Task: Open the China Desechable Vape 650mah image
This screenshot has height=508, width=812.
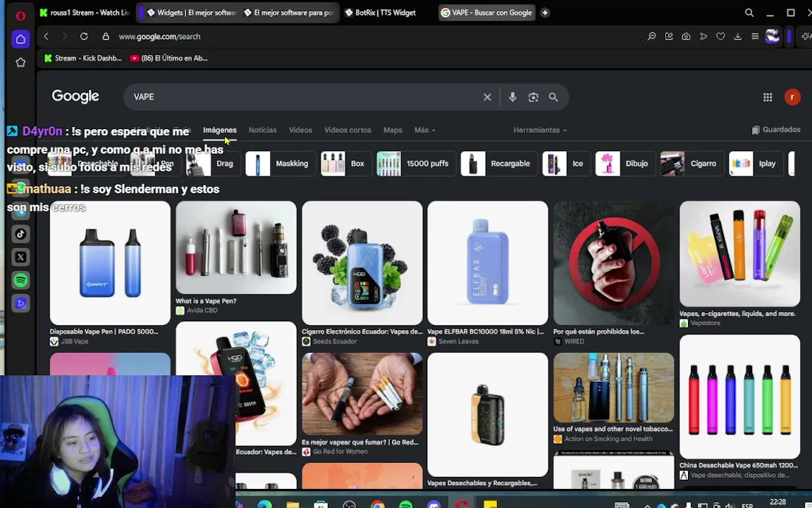Action: (x=739, y=397)
